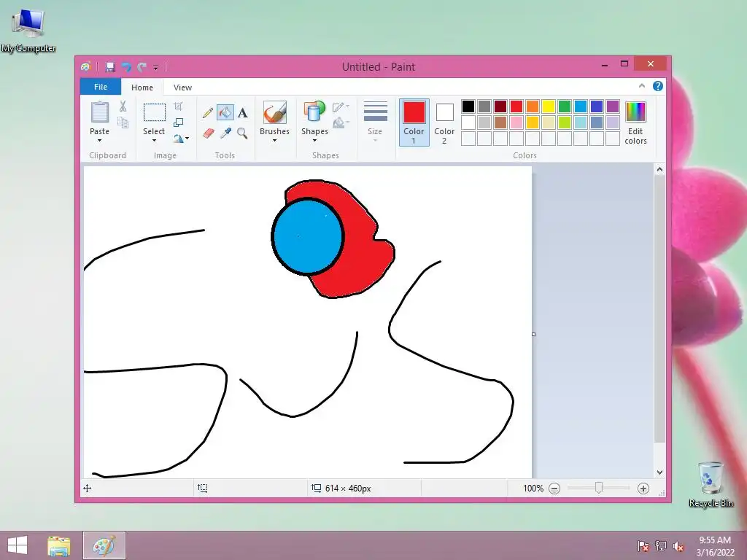The width and height of the screenshot is (747, 560).
Task: Click the Paint icon on the taskbar
Action: pyautogui.click(x=104, y=545)
